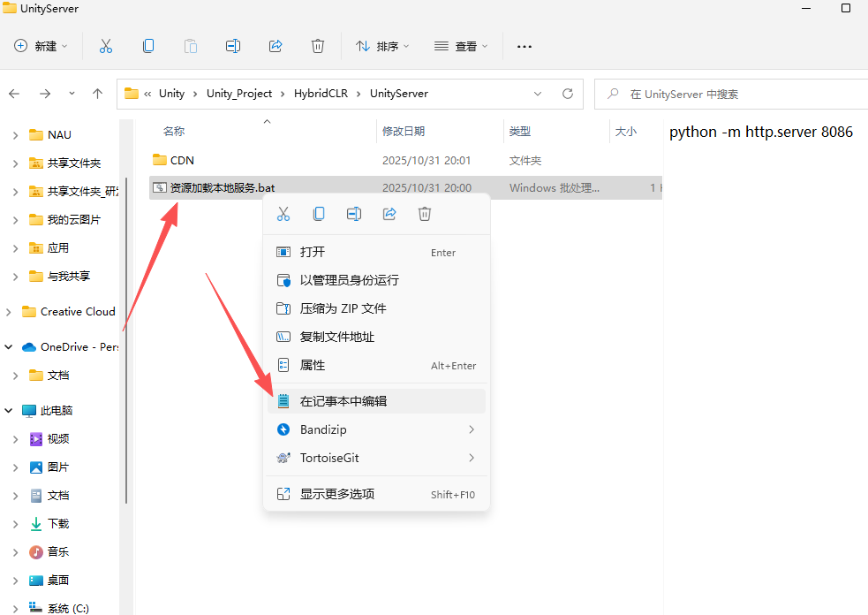Go back with the left arrow
Screen dimensions: 868x615
tap(14, 94)
